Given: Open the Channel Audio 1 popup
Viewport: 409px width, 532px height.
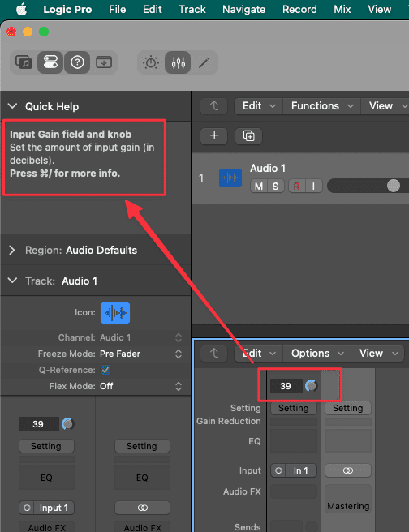Looking at the screenshot, I should (140, 337).
